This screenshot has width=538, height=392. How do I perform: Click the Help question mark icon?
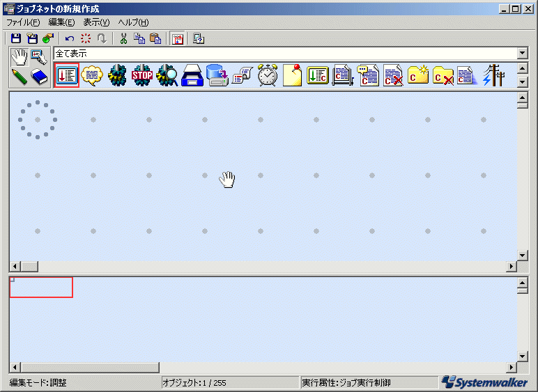pyautogui.click(x=199, y=38)
